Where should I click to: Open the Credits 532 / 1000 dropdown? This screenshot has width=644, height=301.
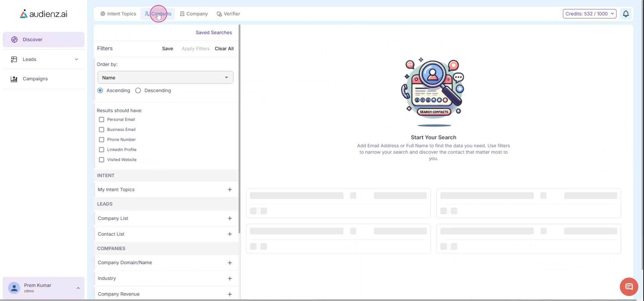(590, 14)
